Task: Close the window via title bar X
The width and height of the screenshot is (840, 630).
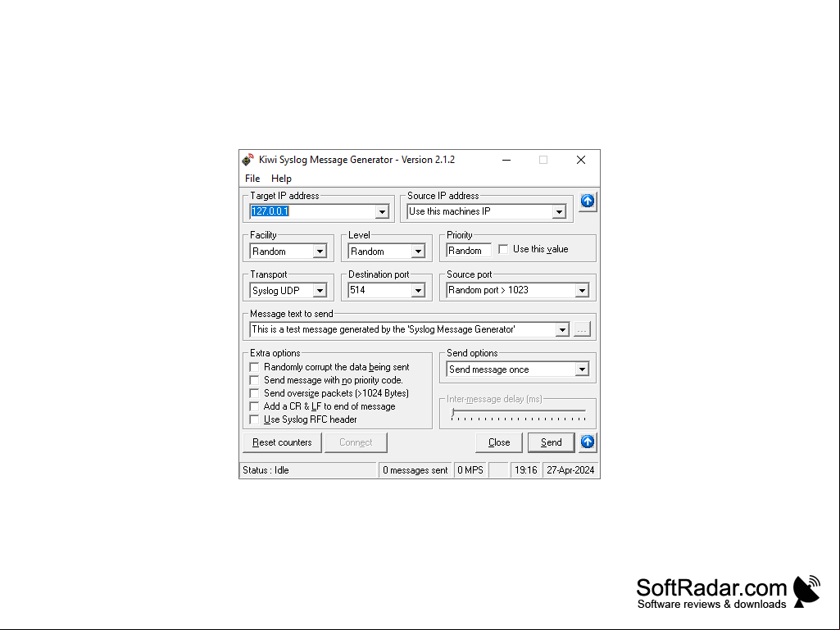Action: [581, 160]
